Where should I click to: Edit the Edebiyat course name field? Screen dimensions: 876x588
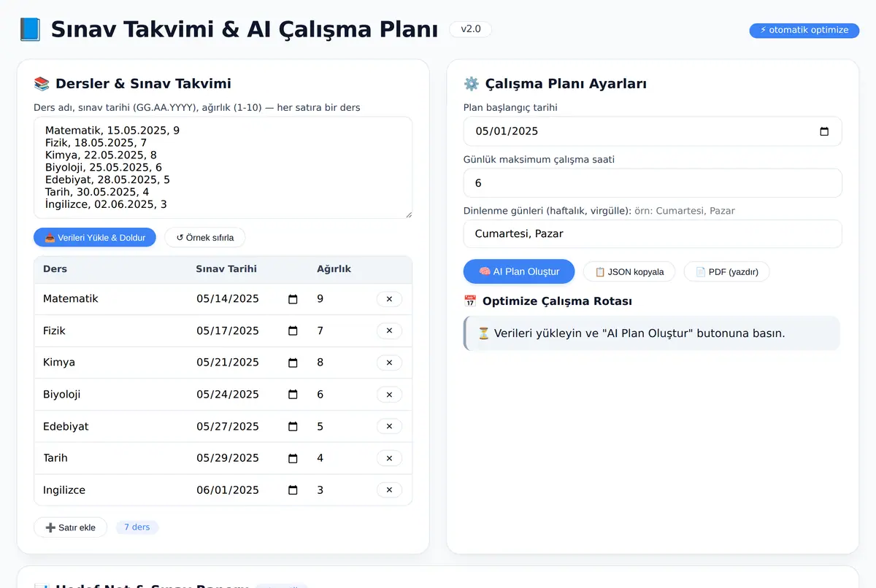coord(111,426)
